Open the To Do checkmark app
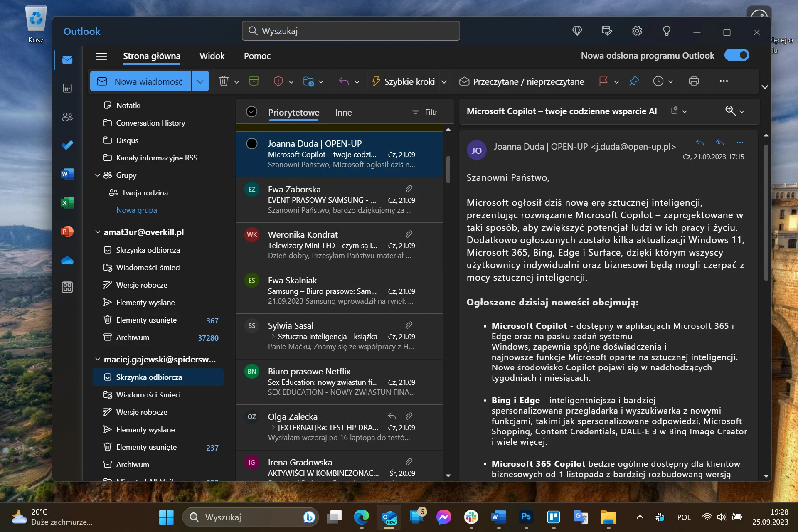798x532 pixels. click(67, 145)
